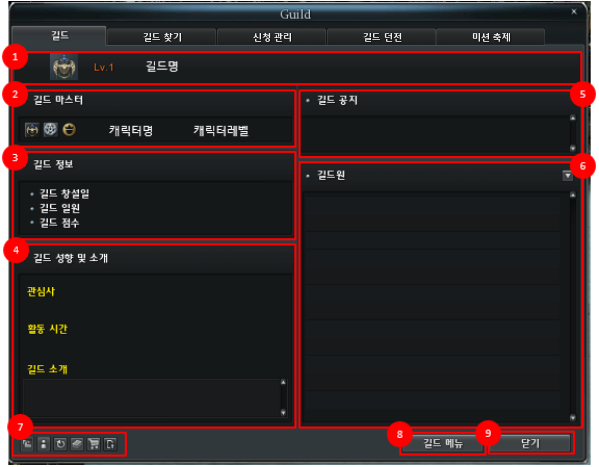Go to the 미션 축제 tab
This screenshot has height=467, width=599.
point(491,37)
